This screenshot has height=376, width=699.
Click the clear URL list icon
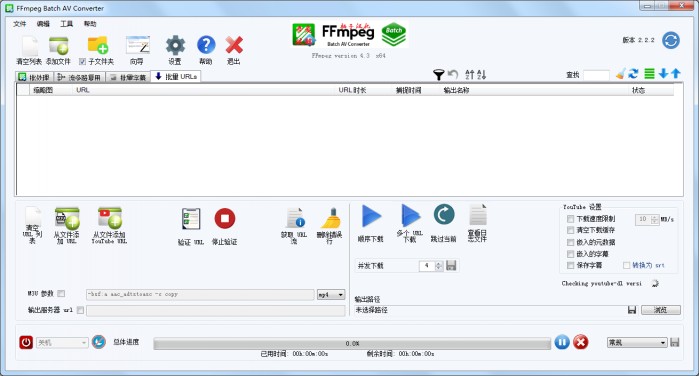pyautogui.click(x=32, y=218)
